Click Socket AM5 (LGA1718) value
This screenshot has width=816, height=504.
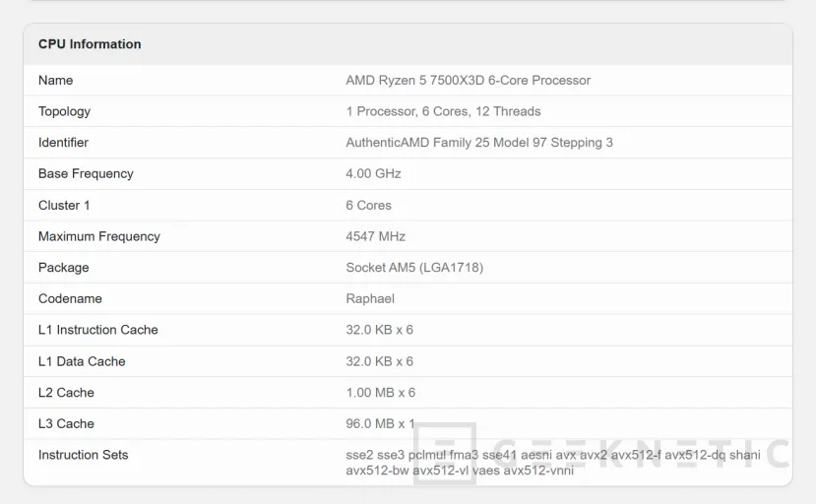(414, 268)
